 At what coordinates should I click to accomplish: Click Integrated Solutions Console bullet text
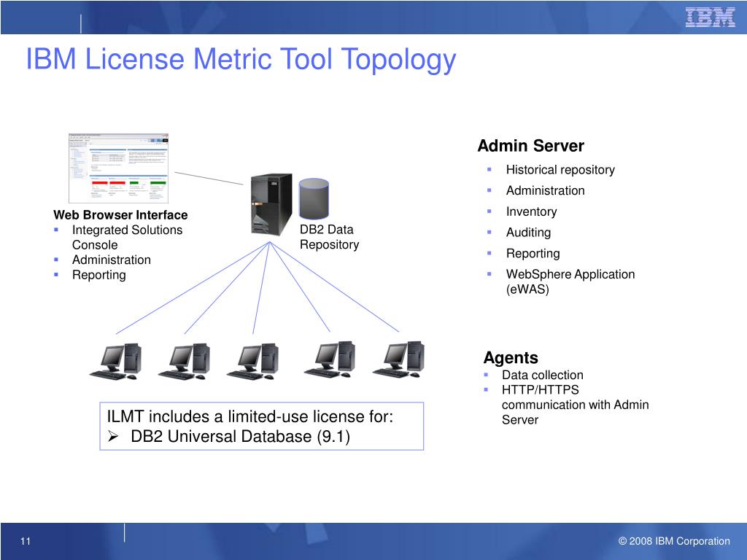pos(127,237)
